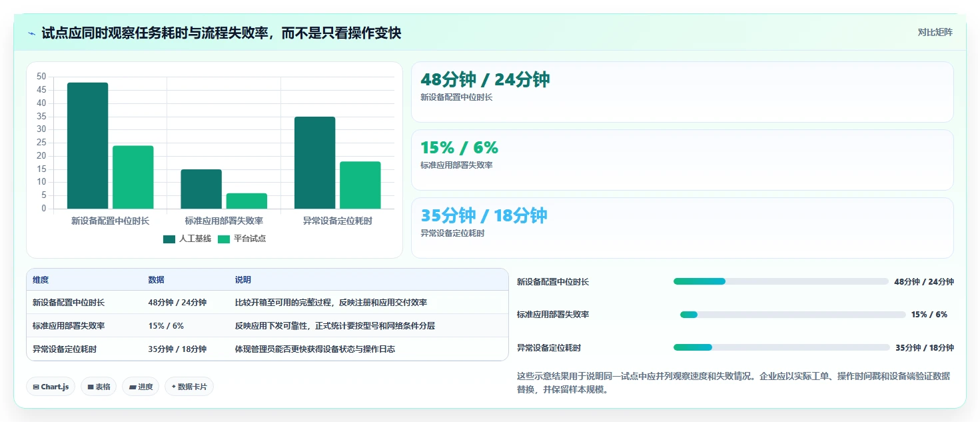Click the 新设备配置中位时长 caption in the first card
980x422 pixels.
(456, 97)
